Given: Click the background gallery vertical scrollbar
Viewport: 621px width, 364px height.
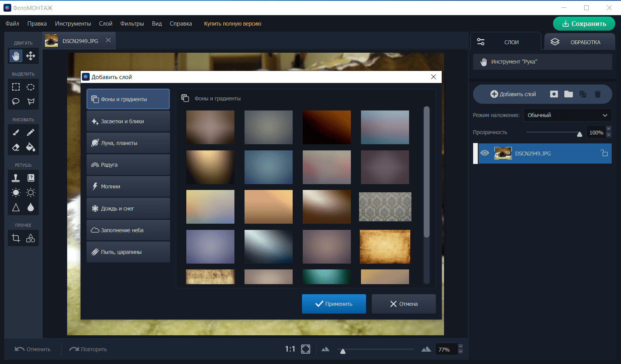Looking at the screenshot, I should click(x=427, y=172).
